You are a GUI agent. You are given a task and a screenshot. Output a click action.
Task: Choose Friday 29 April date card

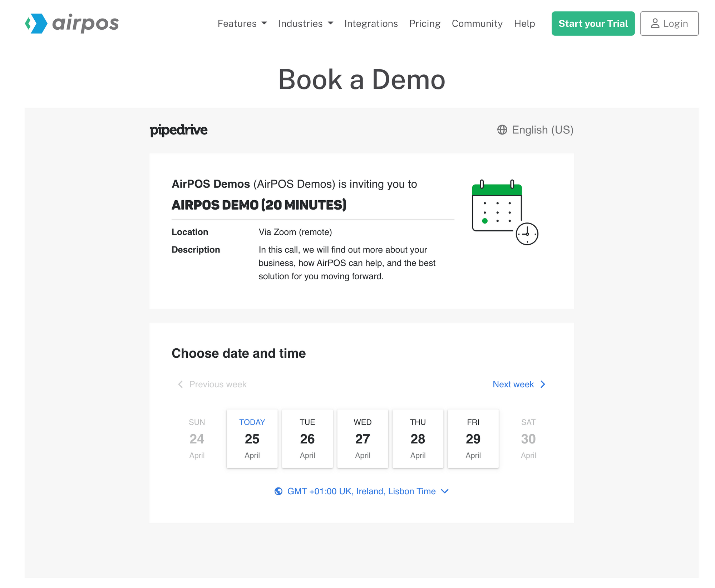click(x=473, y=438)
